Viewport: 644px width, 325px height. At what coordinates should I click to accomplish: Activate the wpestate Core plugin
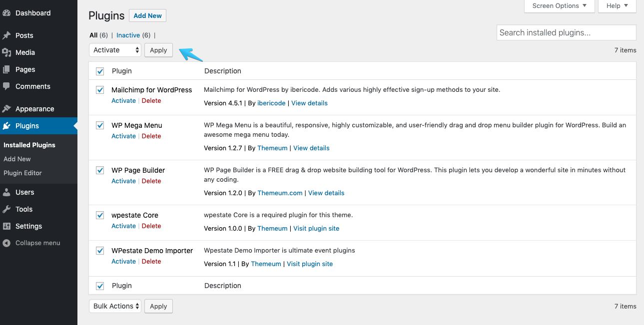[123, 226]
